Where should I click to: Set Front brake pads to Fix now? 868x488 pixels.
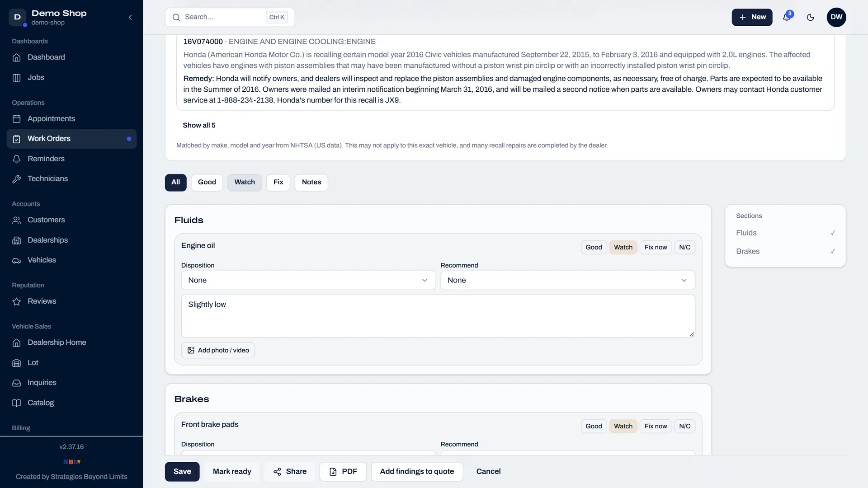tap(656, 426)
